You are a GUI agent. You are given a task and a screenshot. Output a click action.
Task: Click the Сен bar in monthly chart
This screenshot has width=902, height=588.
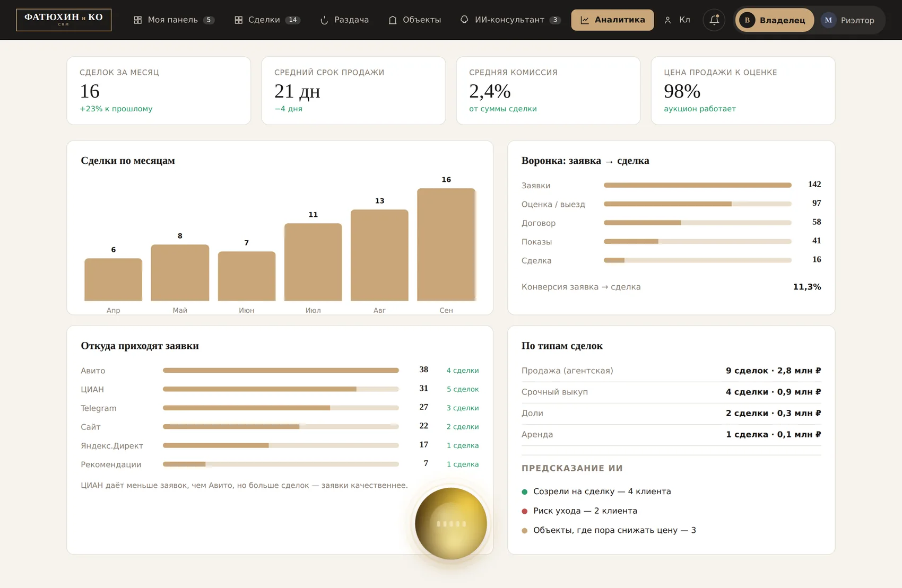446,244
